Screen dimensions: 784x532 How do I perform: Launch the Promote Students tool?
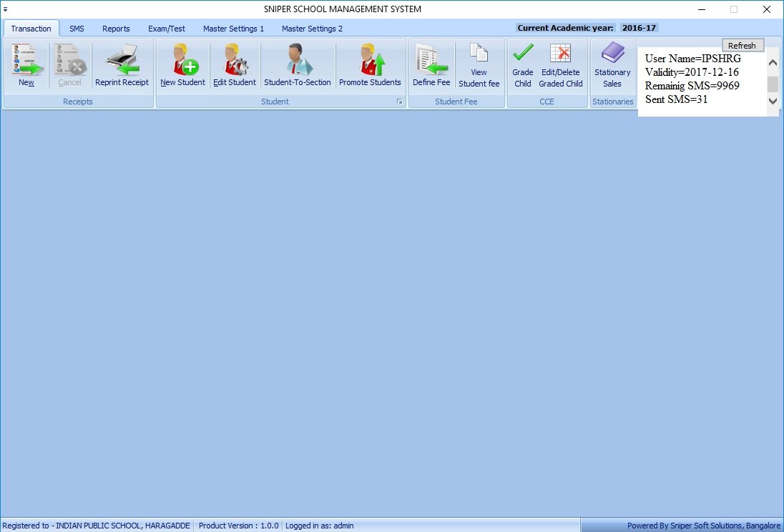pos(370,60)
